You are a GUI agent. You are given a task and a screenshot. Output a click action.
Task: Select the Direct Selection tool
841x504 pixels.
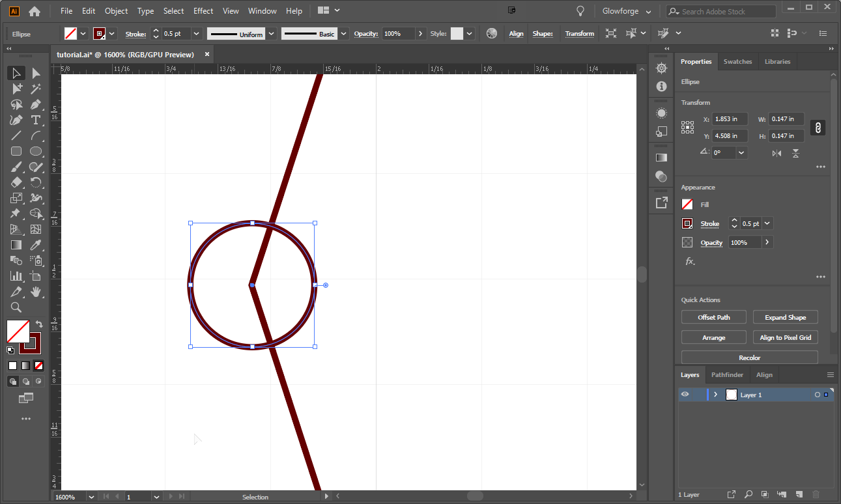tap(36, 73)
